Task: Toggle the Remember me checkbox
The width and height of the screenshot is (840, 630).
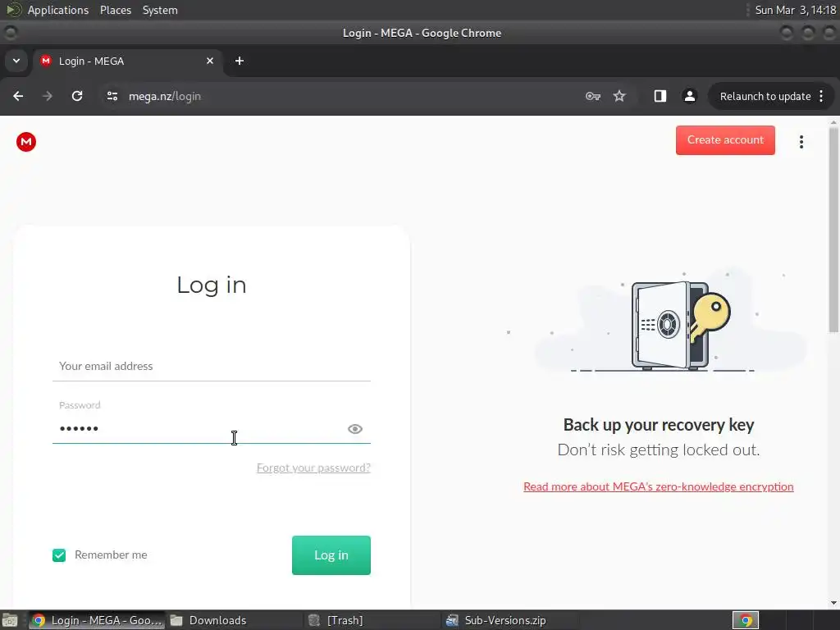Action: [x=59, y=555]
